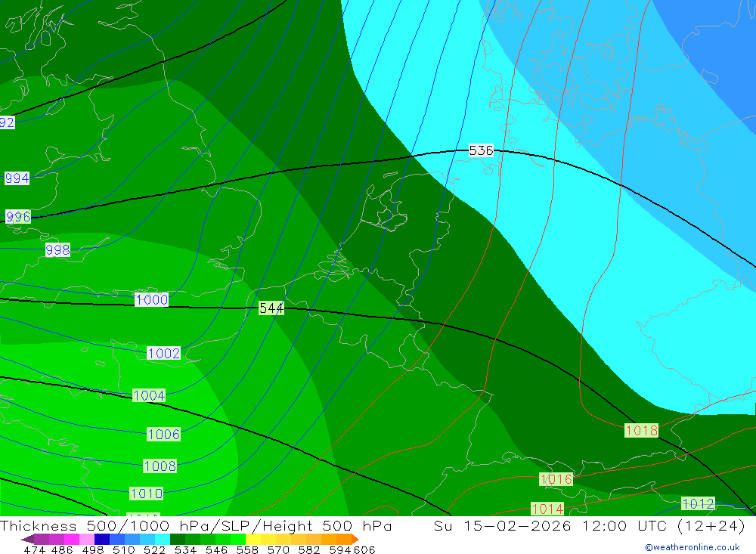Click the 486 legend value
Image resolution: width=756 pixels, height=554 pixels.
[x=62, y=549]
